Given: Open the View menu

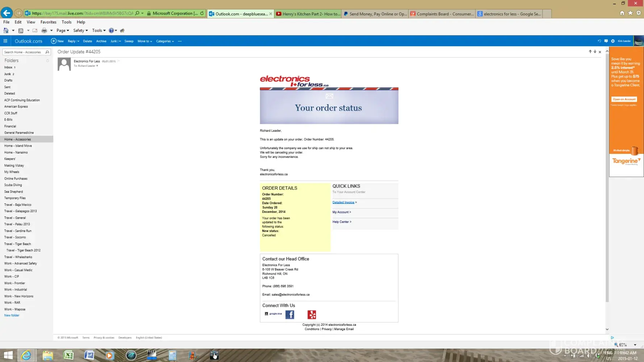Looking at the screenshot, I should tap(31, 22).
